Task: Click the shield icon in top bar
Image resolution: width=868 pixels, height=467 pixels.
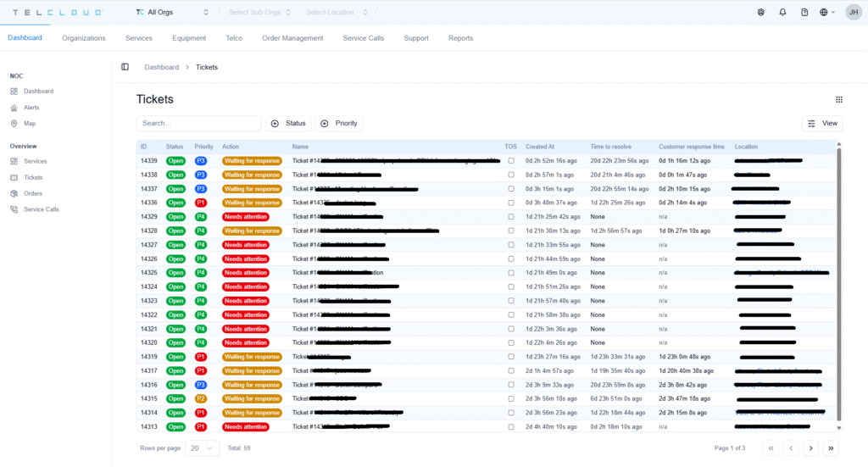Action: pos(760,13)
